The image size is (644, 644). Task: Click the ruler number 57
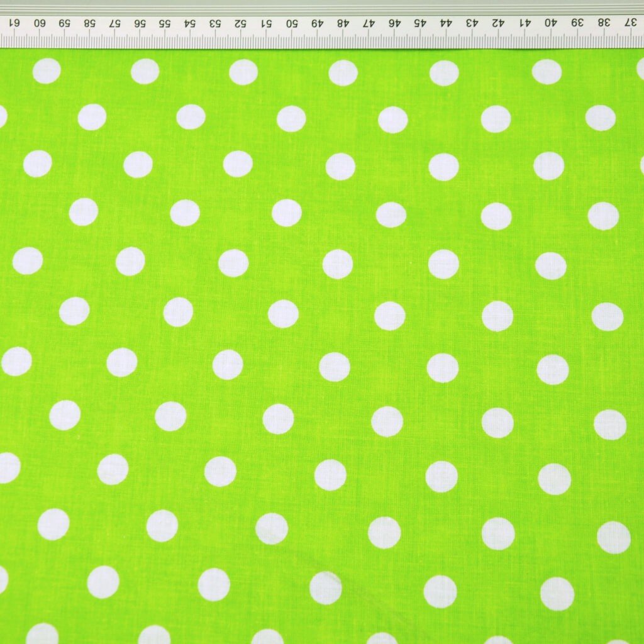(114, 23)
